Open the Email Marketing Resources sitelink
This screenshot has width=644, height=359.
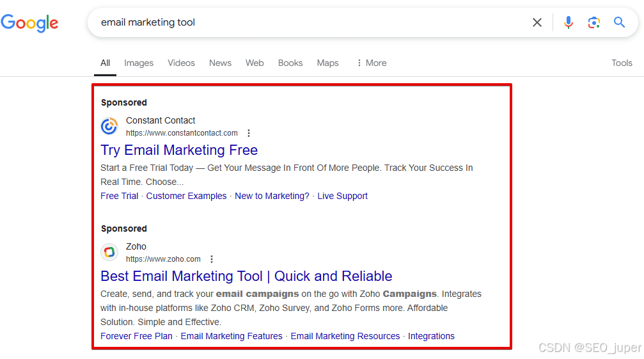[x=345, y=336]
